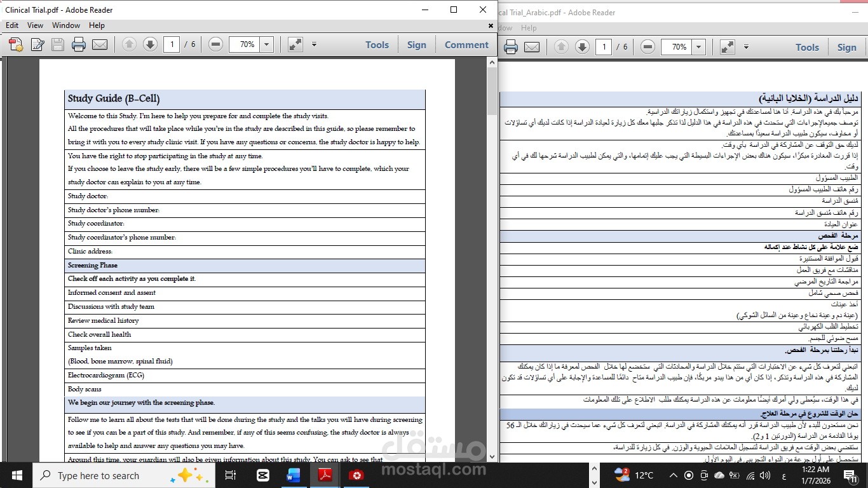The width and height of the screenshot is (868, 488).
Task: Click the page number input field
Action: click(x=172, y=44)
